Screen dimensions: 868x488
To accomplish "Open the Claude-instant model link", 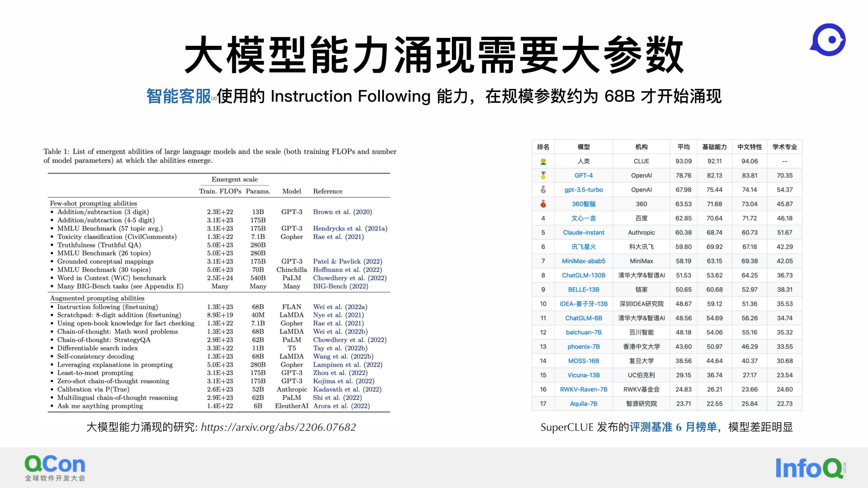I will [x=584, y=232].
